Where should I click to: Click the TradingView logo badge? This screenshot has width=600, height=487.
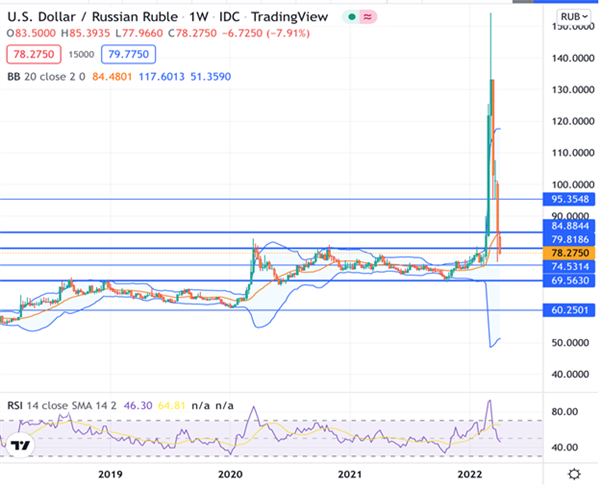[x=20, y=446]
